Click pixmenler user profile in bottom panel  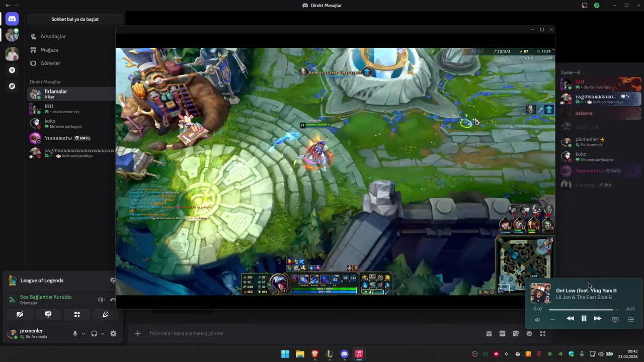[x=35, y=333]
